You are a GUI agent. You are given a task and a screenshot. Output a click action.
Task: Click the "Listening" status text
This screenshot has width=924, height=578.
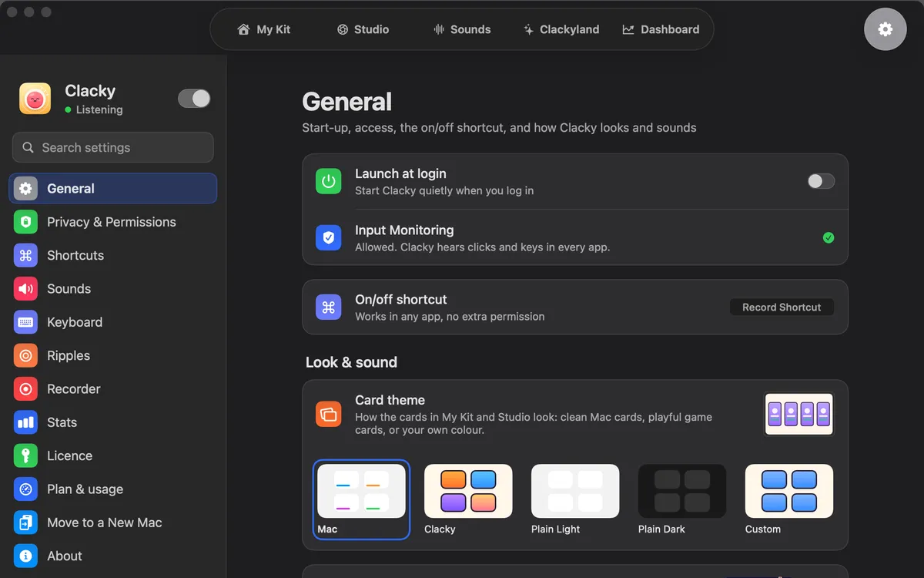pyautogui.click(x=99, y=110)
